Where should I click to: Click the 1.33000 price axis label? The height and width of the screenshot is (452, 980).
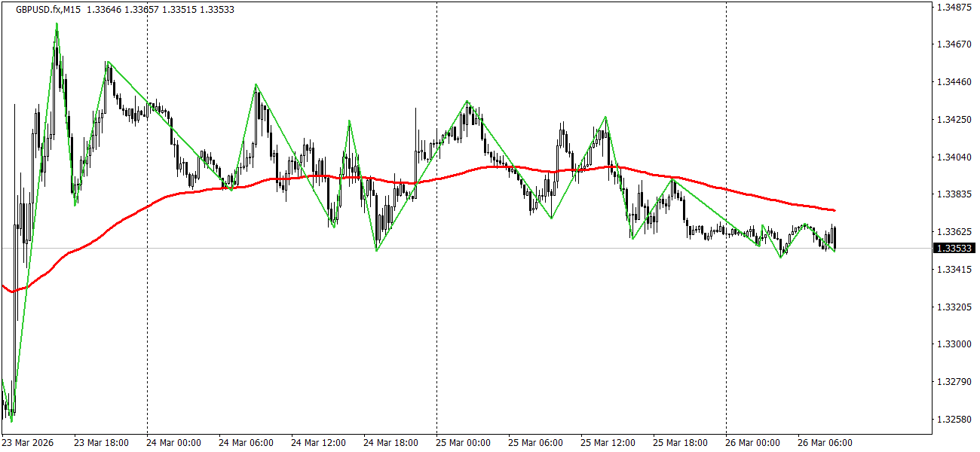pyautogui.click(x=953, y=344)
